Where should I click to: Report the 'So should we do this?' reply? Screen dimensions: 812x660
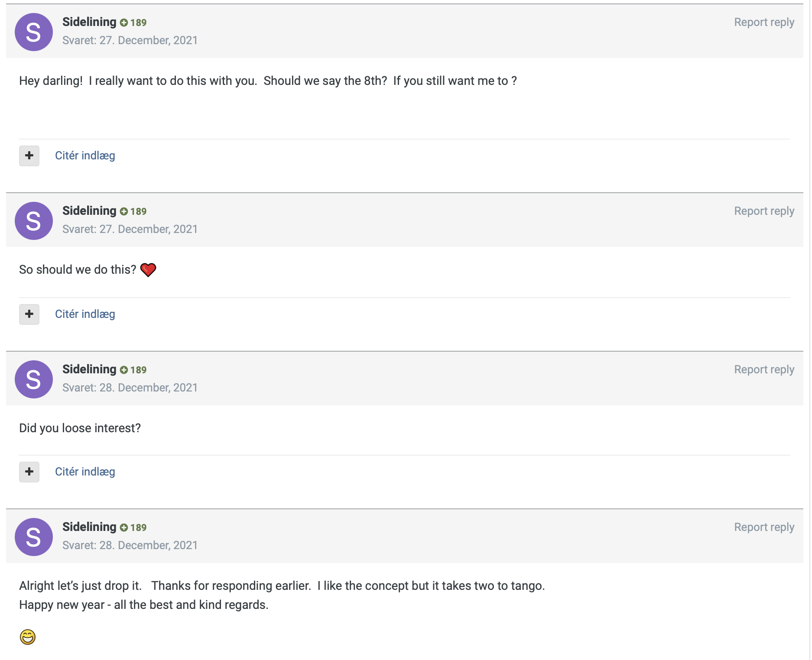[764, 211]
